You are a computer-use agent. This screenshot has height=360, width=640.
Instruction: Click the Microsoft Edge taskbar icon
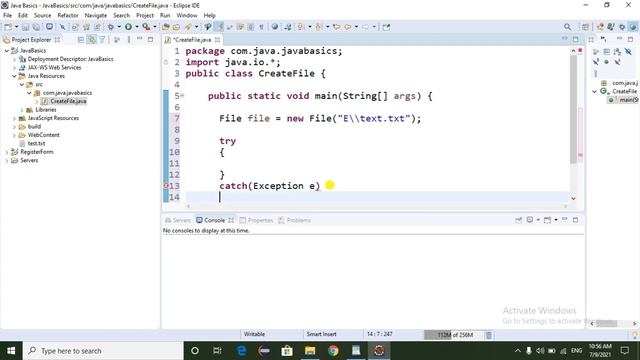(x=242, y=351)
